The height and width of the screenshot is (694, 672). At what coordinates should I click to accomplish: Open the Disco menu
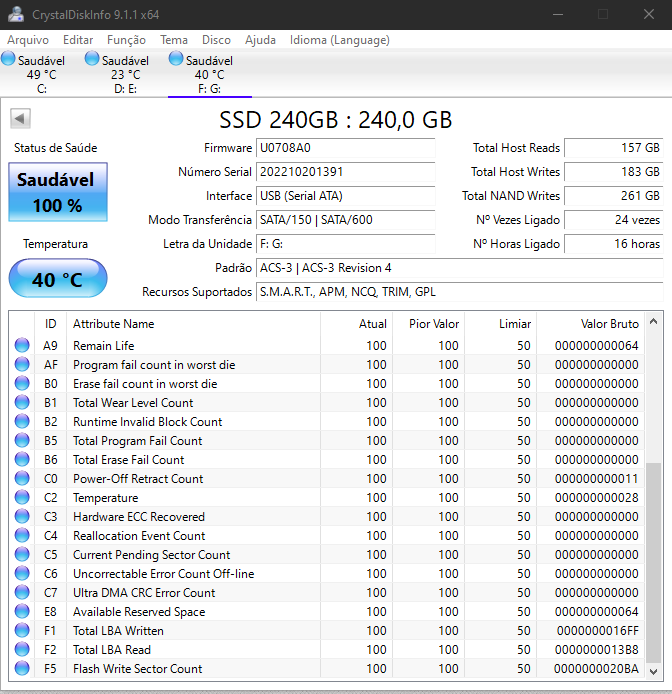(216, 40)
